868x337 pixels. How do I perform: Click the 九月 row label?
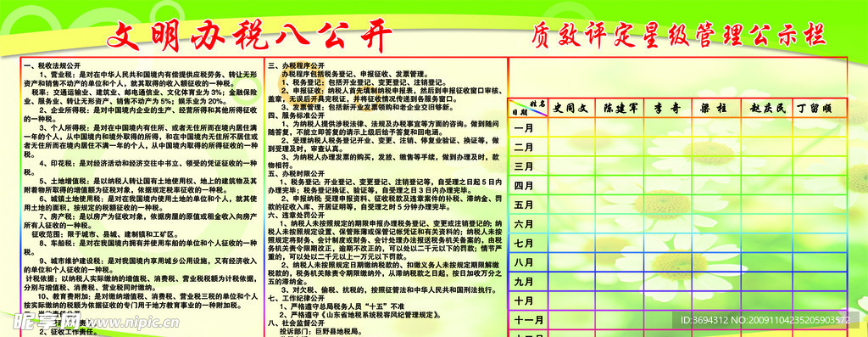click(x=523, y=282)
